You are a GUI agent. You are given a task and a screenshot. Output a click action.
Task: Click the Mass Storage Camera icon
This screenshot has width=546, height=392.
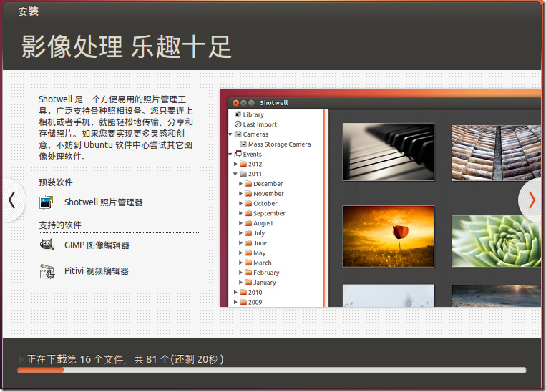click(243, 144)
